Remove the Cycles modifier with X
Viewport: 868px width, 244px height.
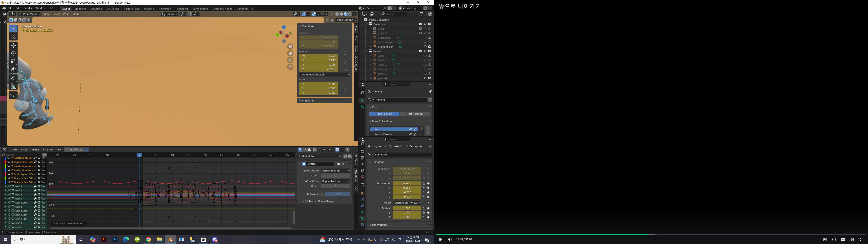pos(343,164)
